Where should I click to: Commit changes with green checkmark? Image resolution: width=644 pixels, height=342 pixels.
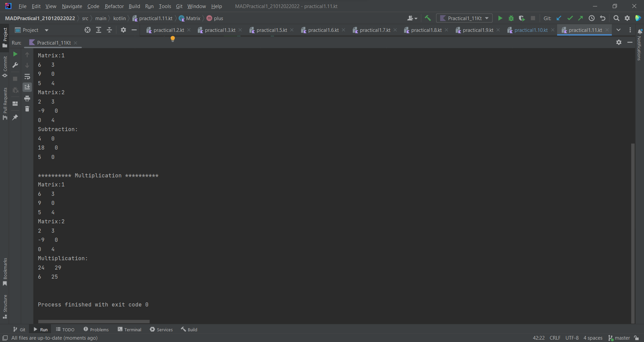point(570,18)
